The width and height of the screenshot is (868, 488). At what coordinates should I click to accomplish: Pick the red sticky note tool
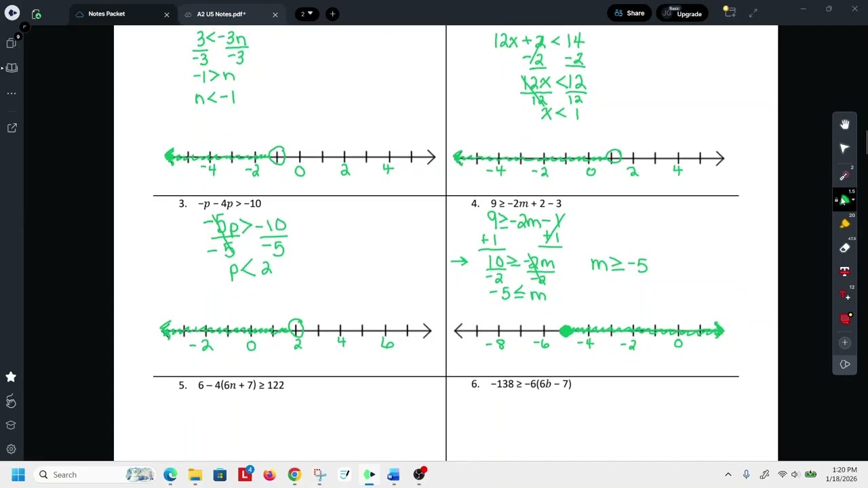(845, 319)
